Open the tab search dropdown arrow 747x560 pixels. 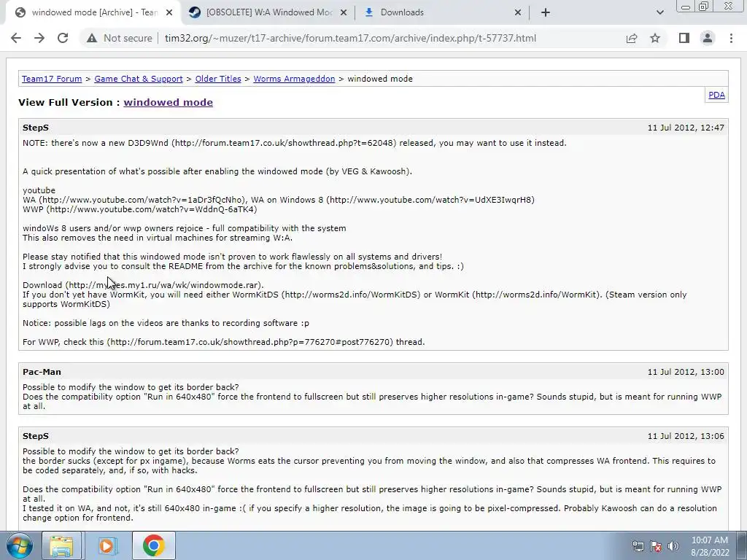click(659, 12)
